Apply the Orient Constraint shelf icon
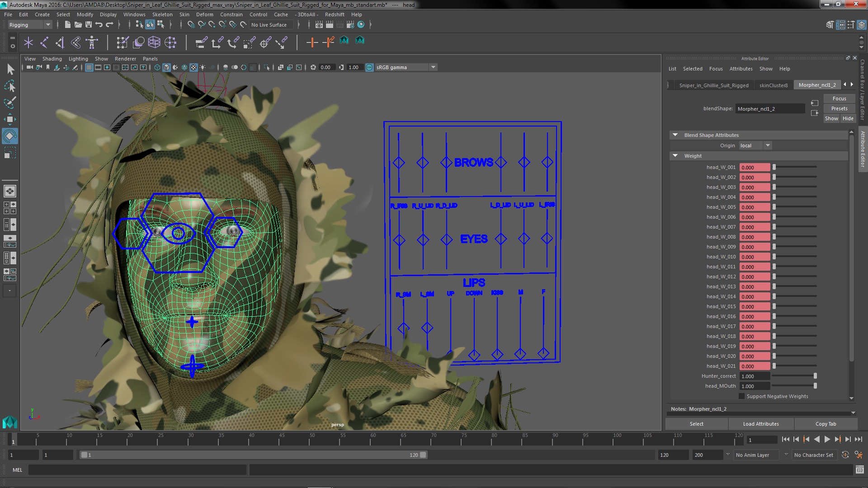Viewport: 868px width, 488px height. [233, 42]
